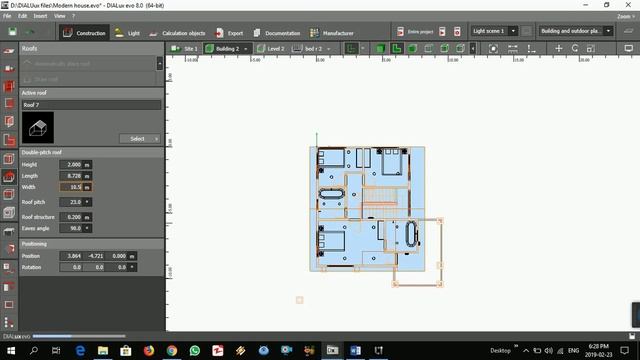Open File Explorer from the taskbar
Screen dimensions: 640x360
[x=102, y=351]
